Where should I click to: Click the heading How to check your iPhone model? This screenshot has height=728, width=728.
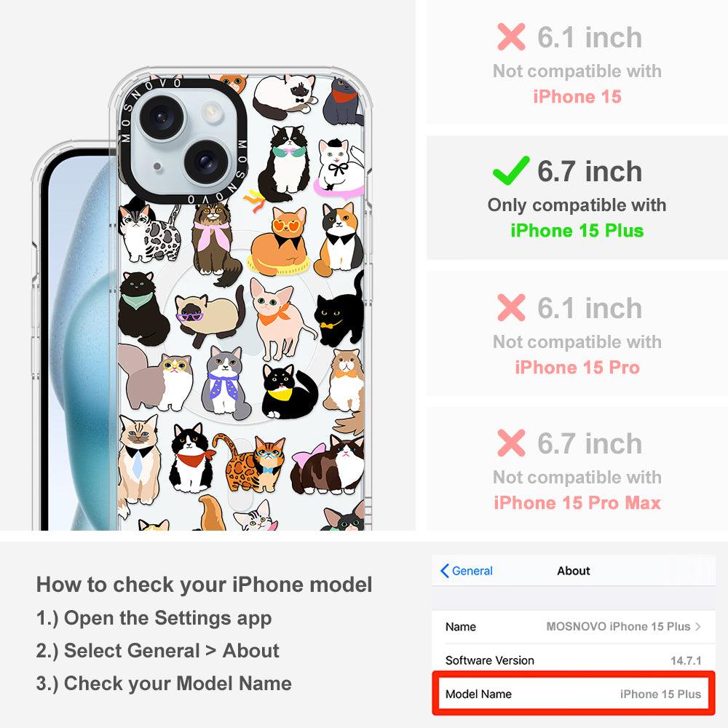pyautogui.click(x=205, y=585)
